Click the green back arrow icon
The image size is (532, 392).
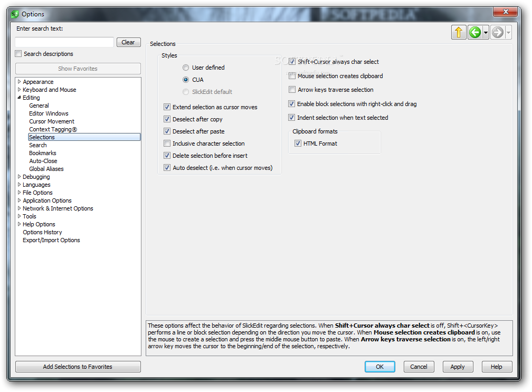point(475,33)
